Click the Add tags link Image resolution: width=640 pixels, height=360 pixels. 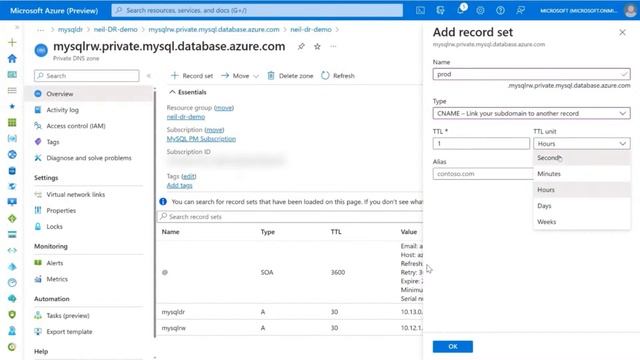point(179,186)
